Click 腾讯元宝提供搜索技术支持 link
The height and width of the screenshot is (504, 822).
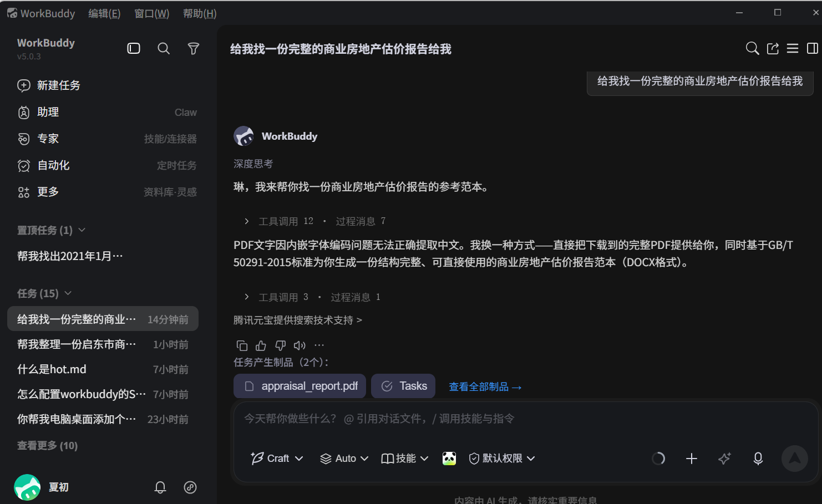[x=298, y=320]
